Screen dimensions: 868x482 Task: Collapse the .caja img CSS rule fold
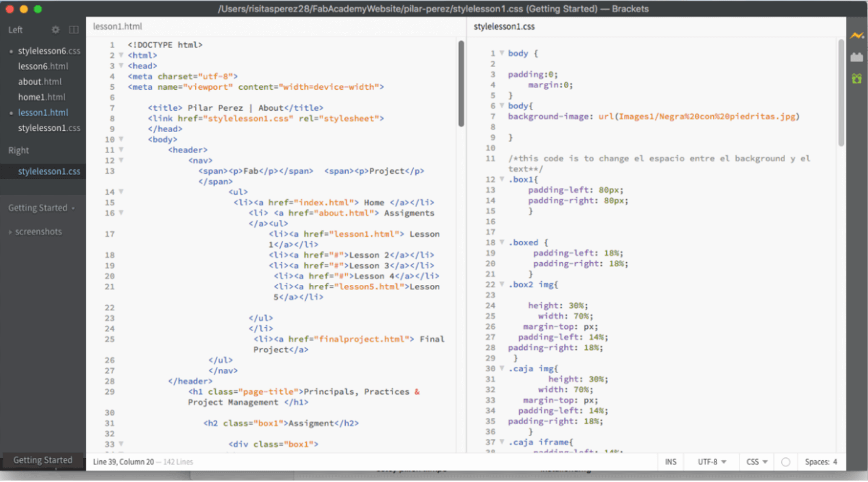502,368
